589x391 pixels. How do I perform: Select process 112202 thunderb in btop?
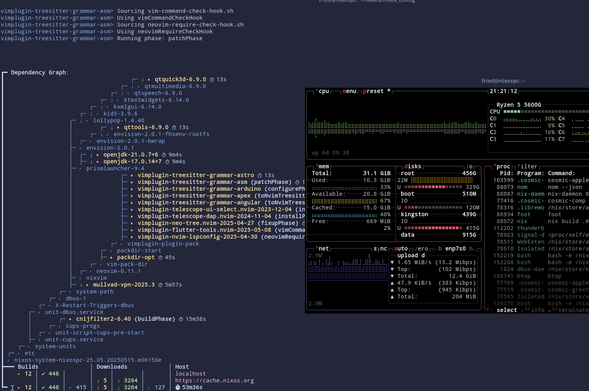541,228
